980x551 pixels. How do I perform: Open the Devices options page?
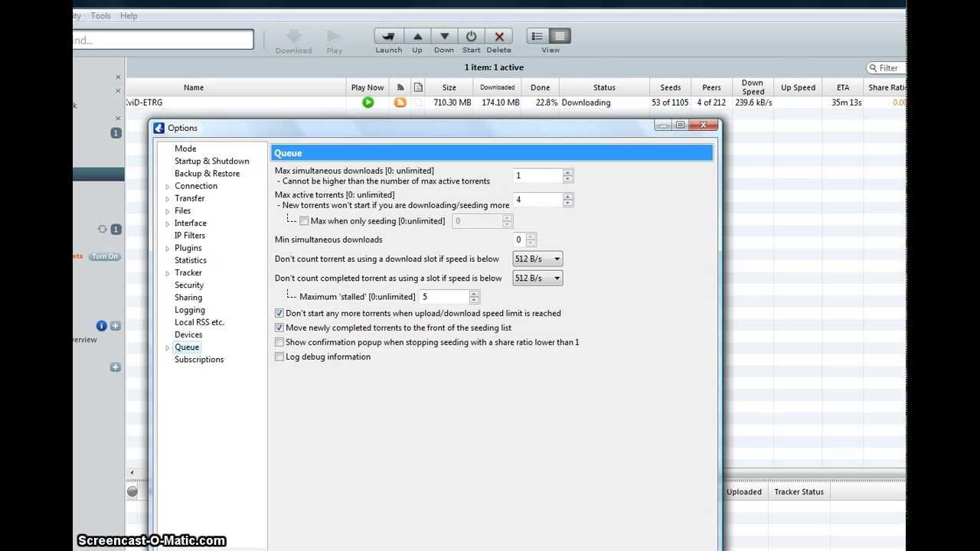[188, 334]
